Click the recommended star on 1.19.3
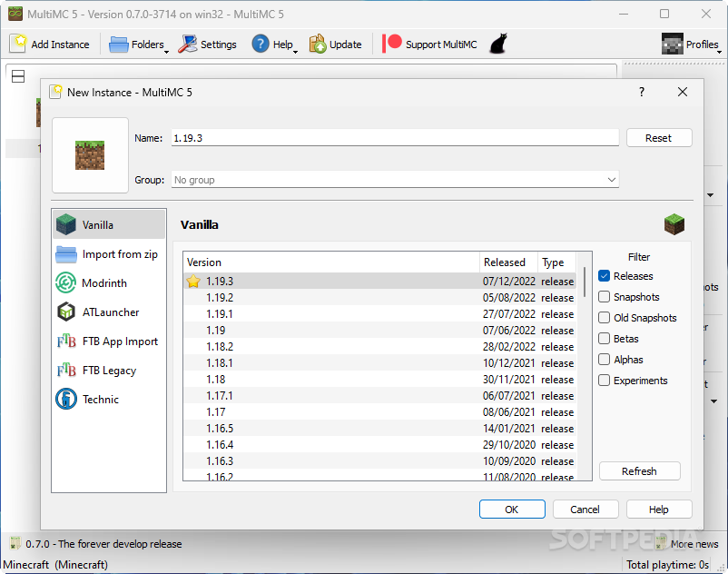This screenshot has height=574, width=728. pyautogui.click(x=193, y=282)
